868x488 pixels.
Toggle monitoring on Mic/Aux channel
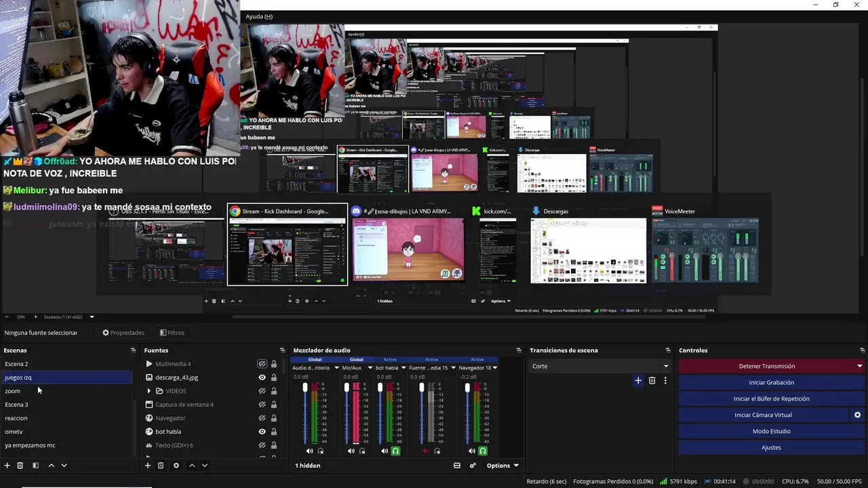362,451
